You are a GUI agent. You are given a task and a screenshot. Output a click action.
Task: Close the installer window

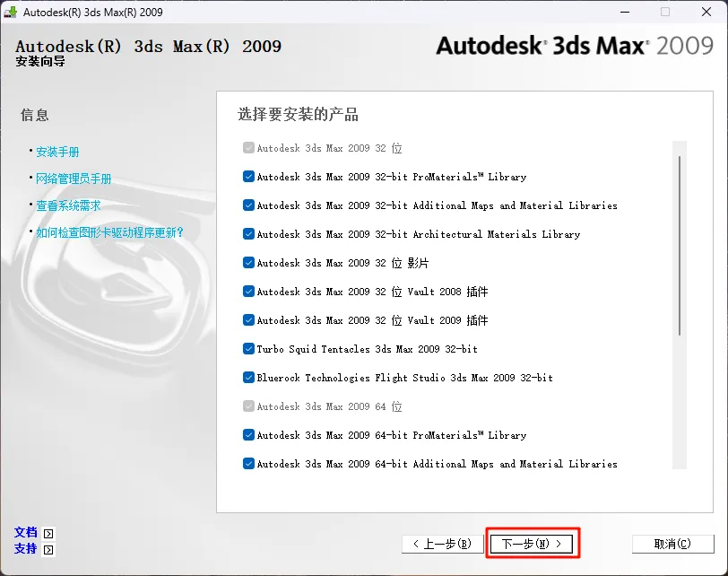[706, 12]
